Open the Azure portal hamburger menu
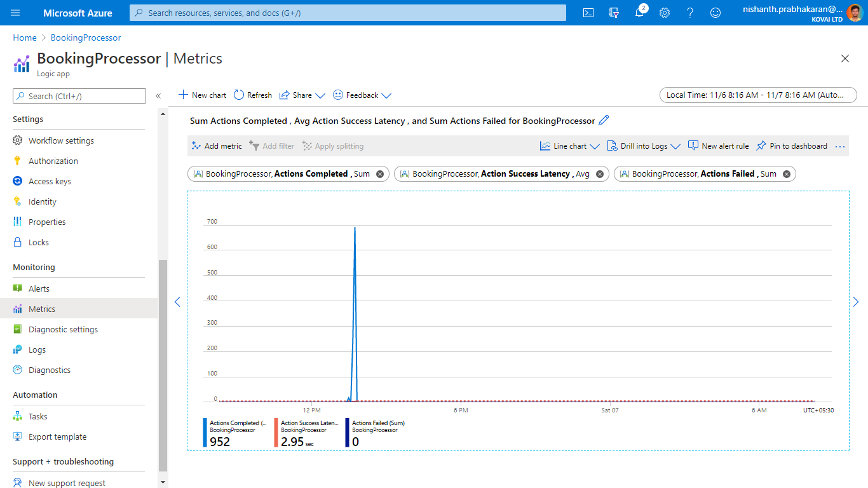The width and height of the screenshot is (868, 488). coord(15,13)
